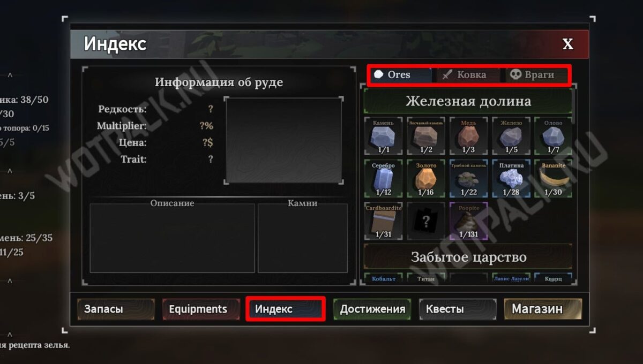643x364 pixels.
Task: Collapse the Железная долина section header
Action: [468, 101]
